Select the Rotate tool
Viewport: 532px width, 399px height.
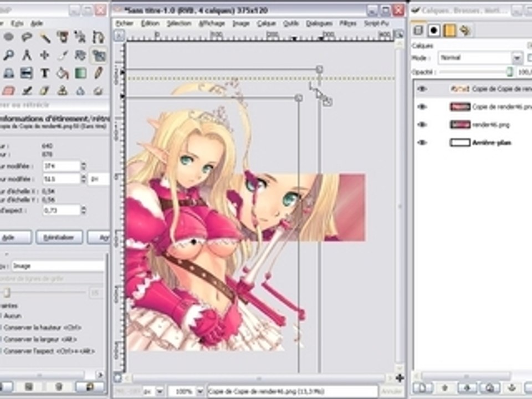[81, 55]
